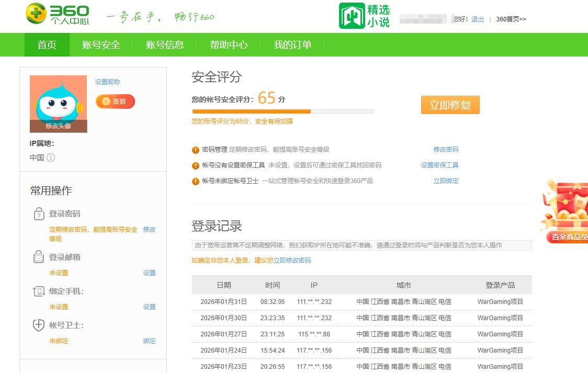The image size is (588, 373).
Task: Open the 修改密码 link
Action: point(445,150)
